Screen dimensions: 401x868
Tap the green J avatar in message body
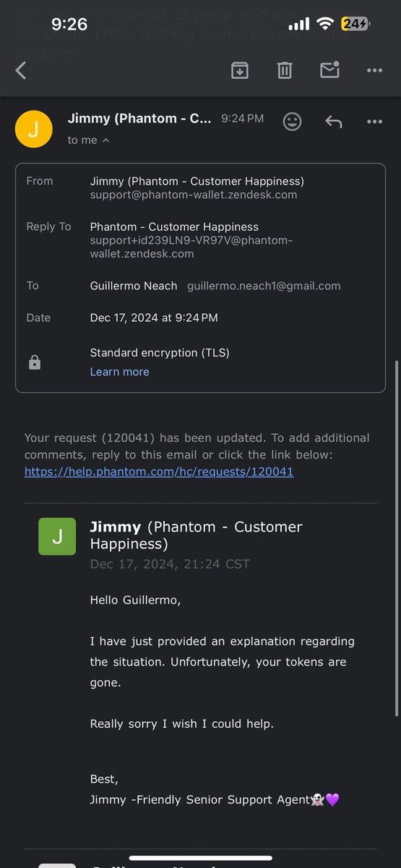click(57, 537)
